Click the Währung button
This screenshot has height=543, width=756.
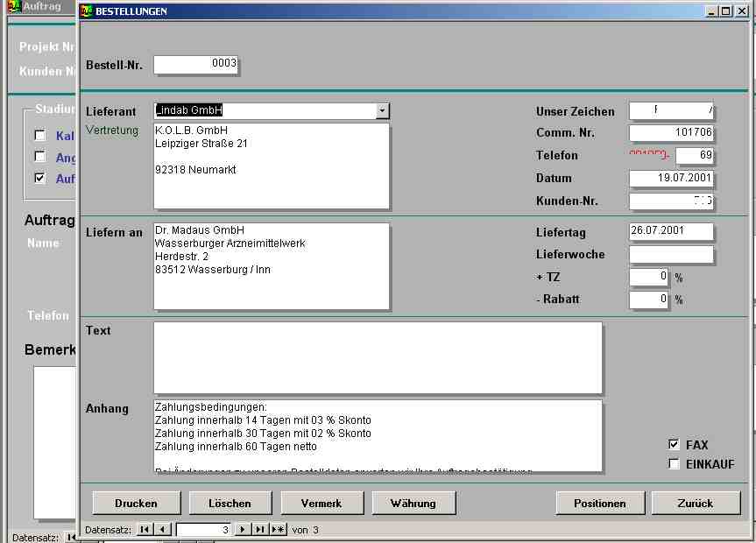[x=414, y=504]
